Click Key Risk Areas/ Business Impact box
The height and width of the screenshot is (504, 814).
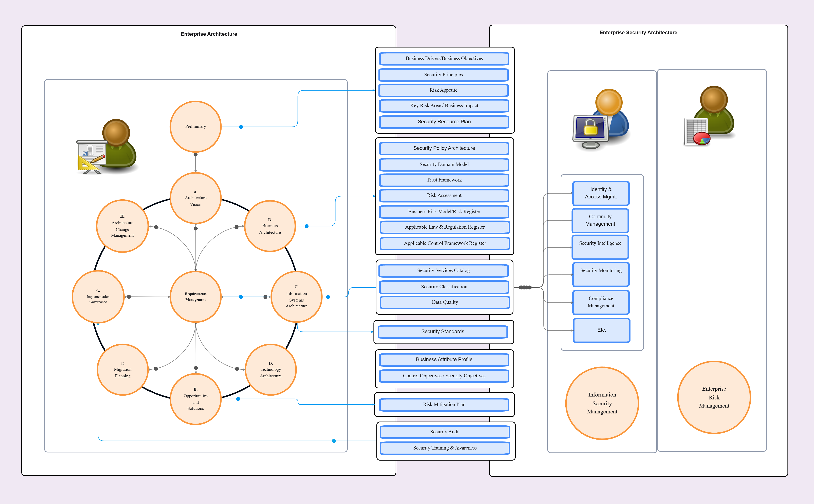pos(444,106)
